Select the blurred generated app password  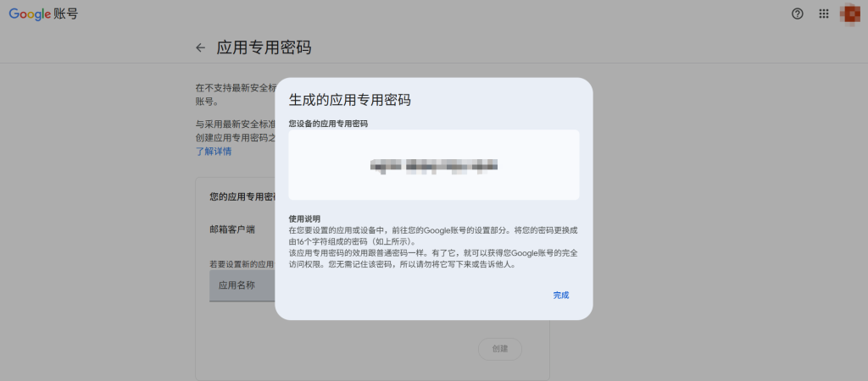[x=434, y=165]
